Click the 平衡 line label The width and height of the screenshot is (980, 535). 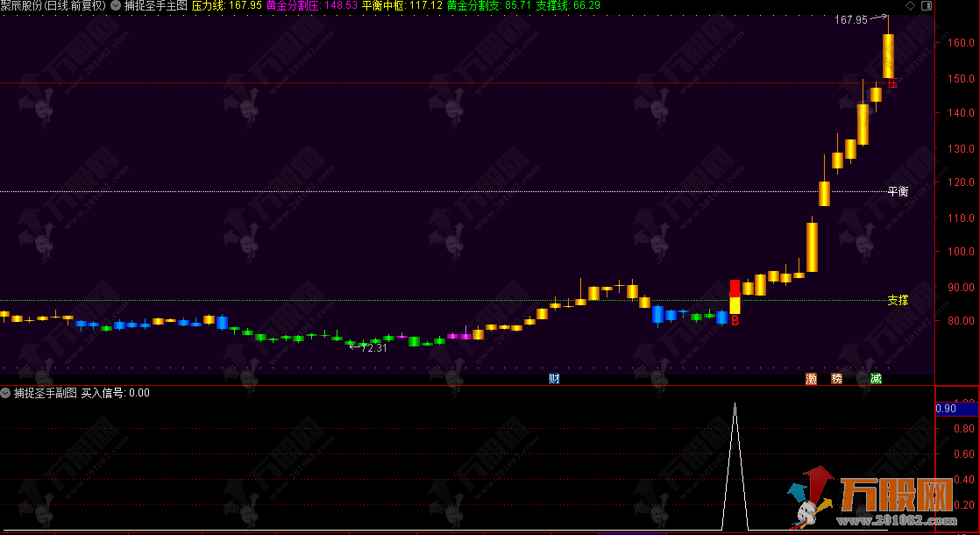898,191
